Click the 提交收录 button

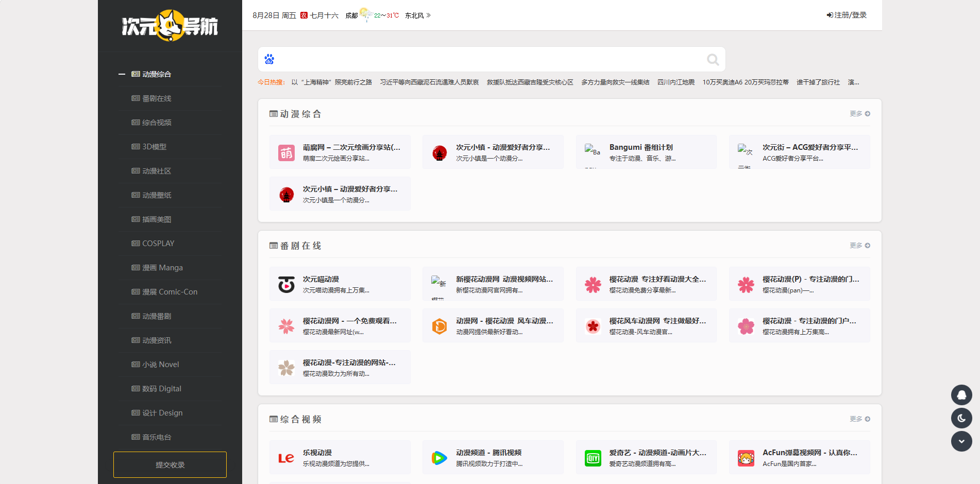170,465
